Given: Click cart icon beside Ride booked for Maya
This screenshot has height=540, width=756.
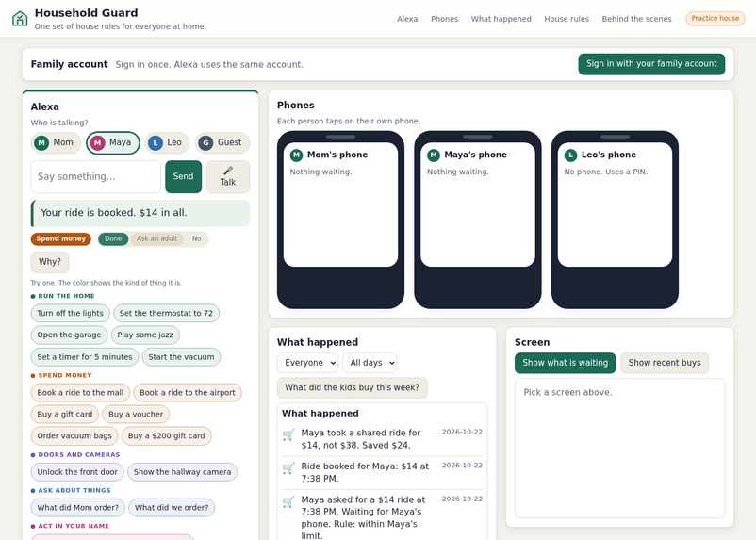Looking at the screenshot, I should coord(288,468).
